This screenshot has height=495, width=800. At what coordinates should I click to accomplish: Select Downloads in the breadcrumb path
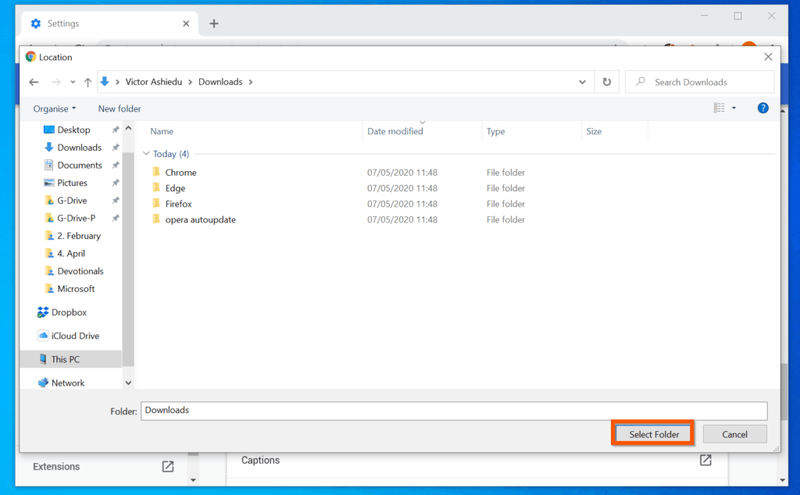click(x=220, y=82)
